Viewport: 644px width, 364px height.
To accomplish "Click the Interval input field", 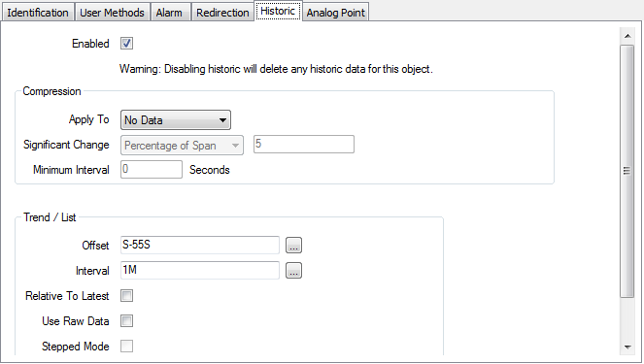I will 199,270.
